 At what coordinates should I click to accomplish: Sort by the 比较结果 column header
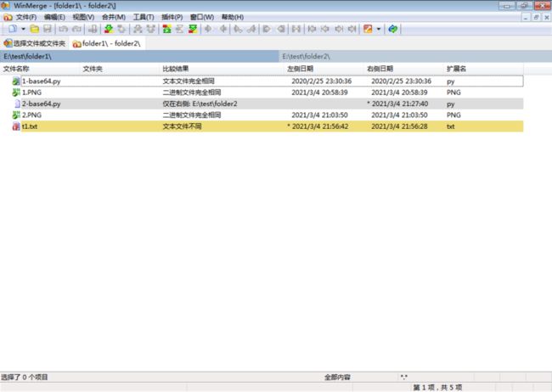coord(222,69)
